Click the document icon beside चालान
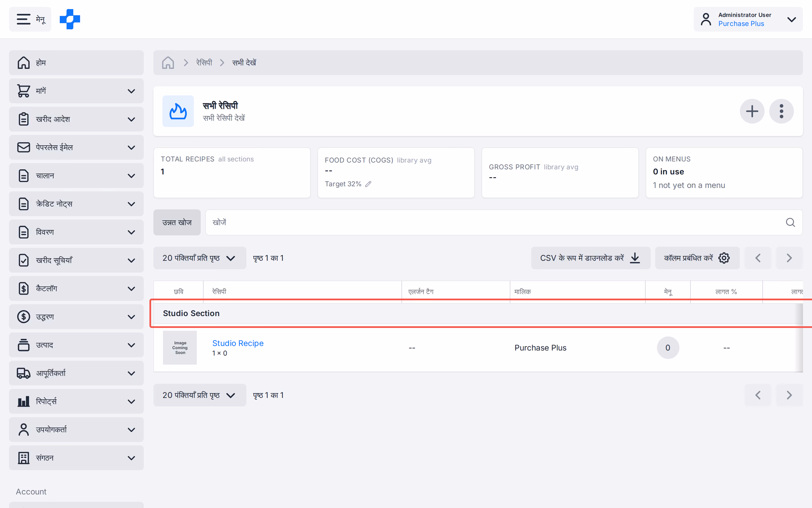The height and width of the screenshot is (508, 812). [x=23, y=175]
